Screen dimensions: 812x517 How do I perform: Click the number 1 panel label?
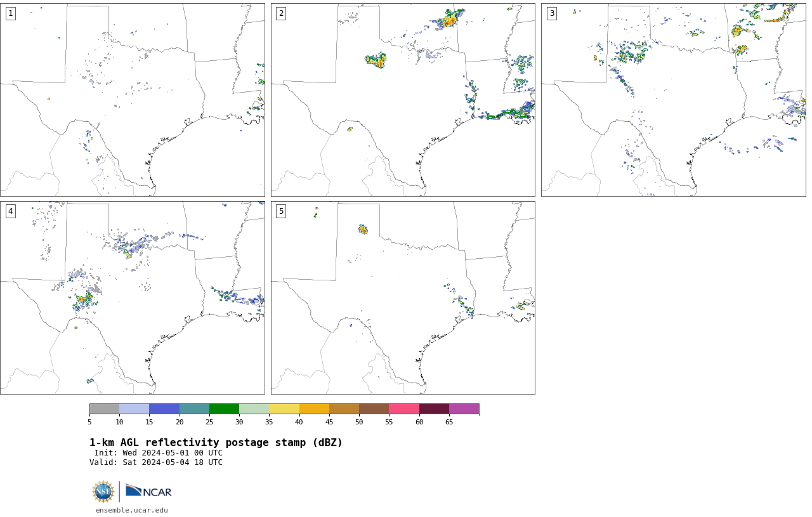click(10, 13)
